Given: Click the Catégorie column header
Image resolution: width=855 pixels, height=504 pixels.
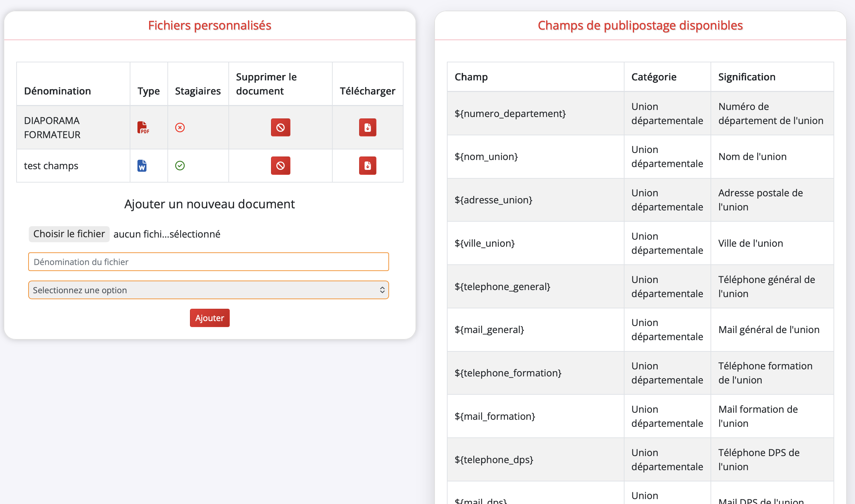Looking at the screenshot, I should (x=654, y=77).
